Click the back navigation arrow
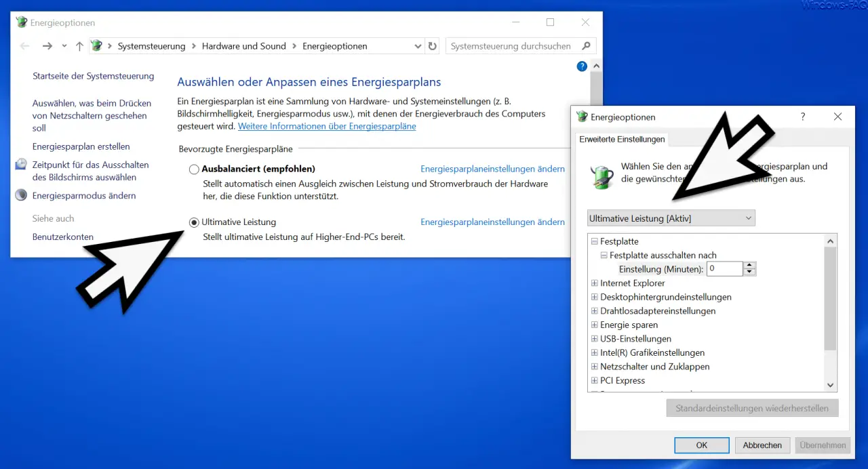Viewport: 868px width, 469px height. pos(25,46)
